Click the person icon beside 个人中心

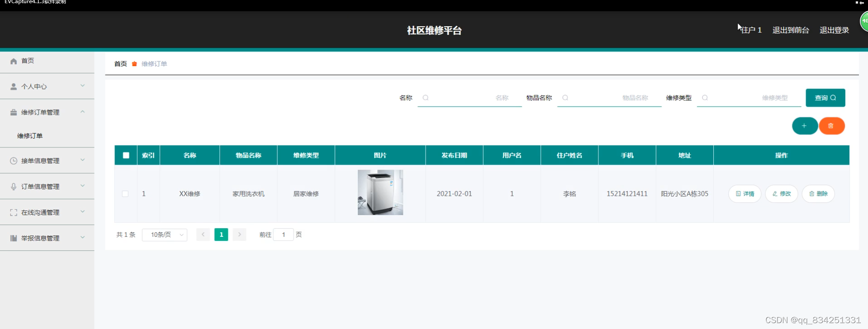click(x=14, y=86)
